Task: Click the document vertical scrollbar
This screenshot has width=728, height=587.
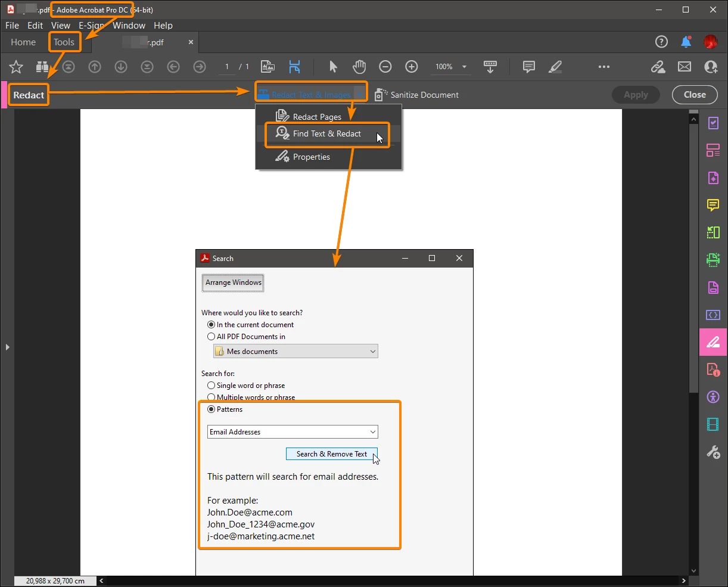Action: (693, 257)
